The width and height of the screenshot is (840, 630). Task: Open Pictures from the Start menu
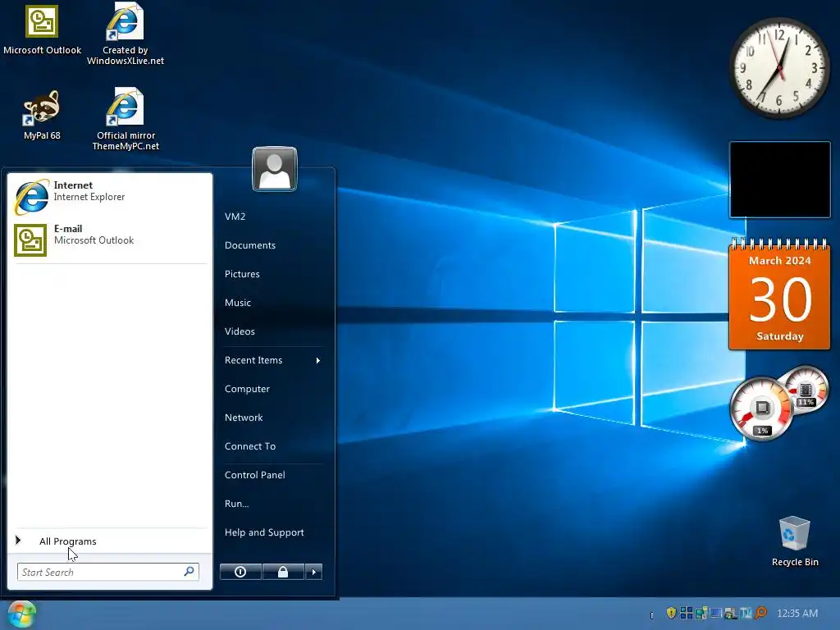pyautogui.click(x=242, y=274)
